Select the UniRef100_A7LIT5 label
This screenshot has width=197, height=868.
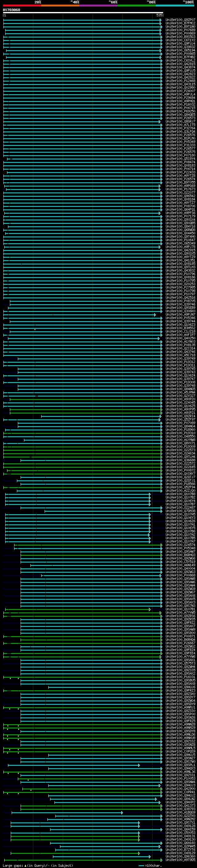point(180,125)
